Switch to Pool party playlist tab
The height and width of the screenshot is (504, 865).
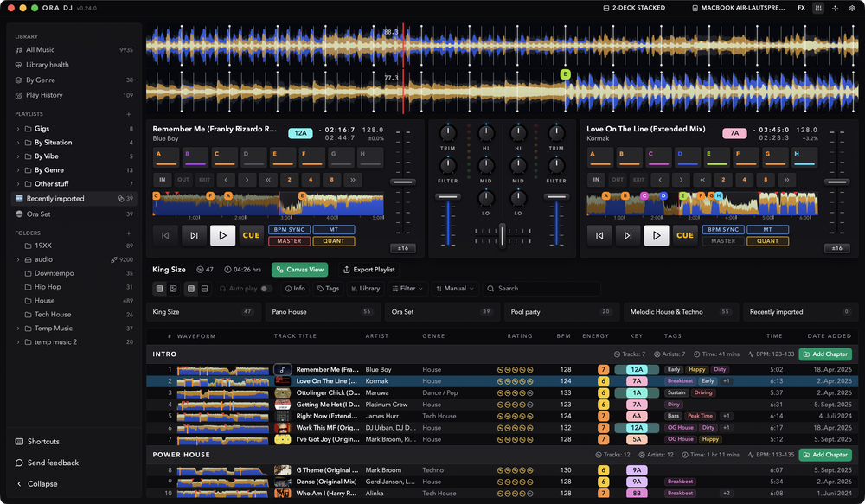[x=561, y=312]
